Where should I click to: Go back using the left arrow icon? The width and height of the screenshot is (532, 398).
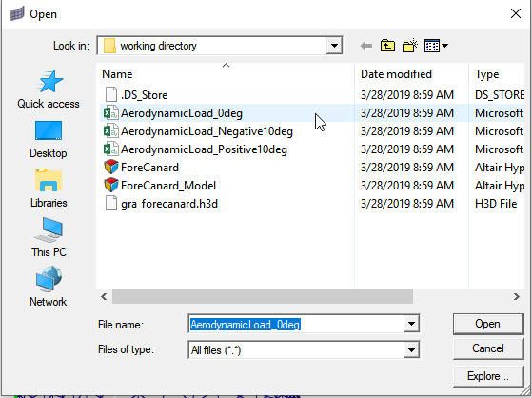[x=366, y=46]
